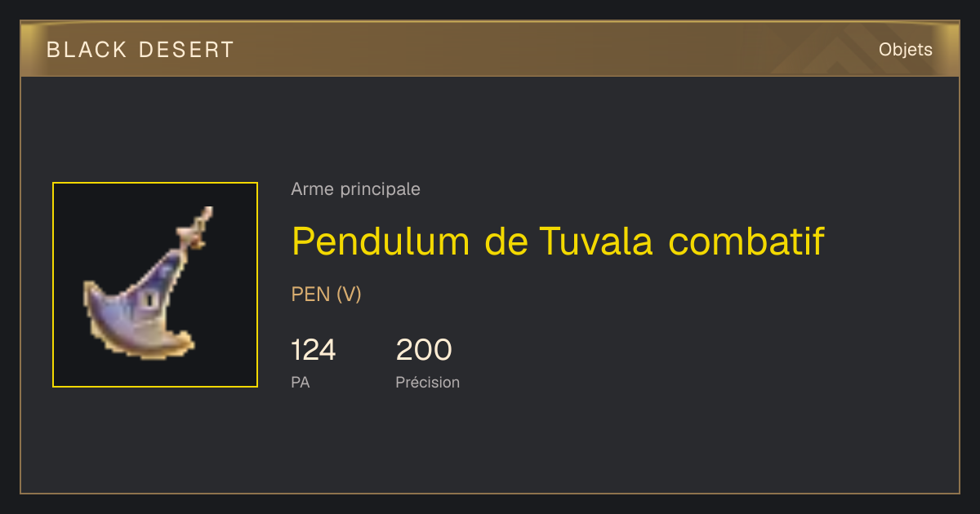Click the word combatif in the item title
This screenshot has width=980, height=514.
point(746,241)
